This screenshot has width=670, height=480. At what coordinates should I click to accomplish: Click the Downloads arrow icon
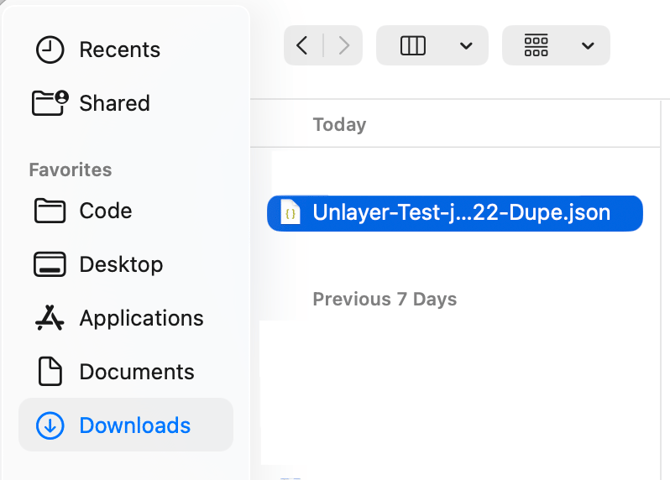tap(50, 425)
